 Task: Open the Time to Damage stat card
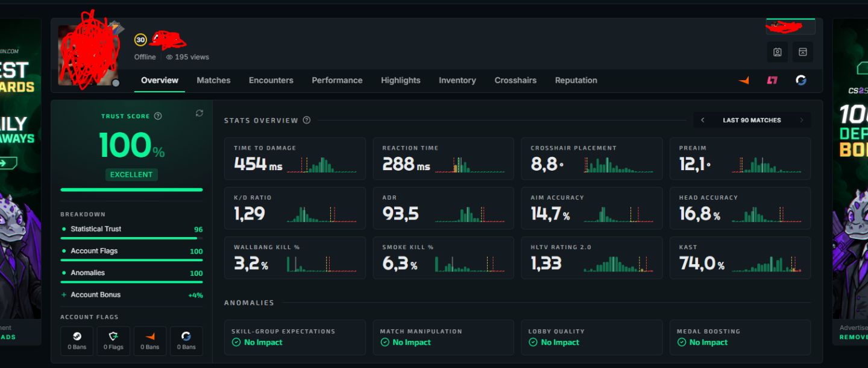[x=295, y=159]
